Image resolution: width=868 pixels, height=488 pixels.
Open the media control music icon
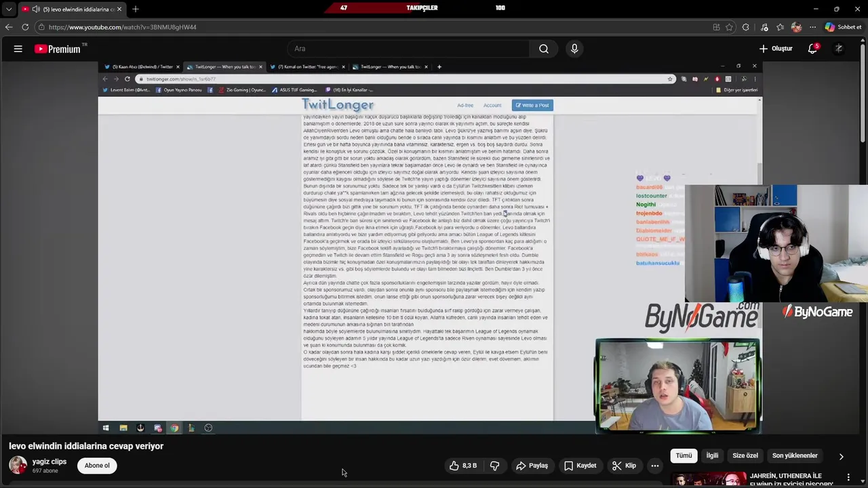764,27
